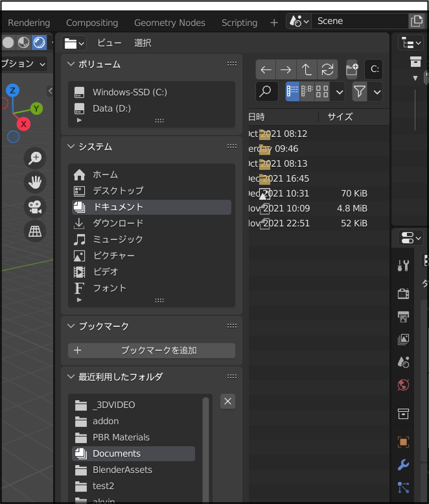
Task: Select material preview shading mode
Action: tap(24, 42)
